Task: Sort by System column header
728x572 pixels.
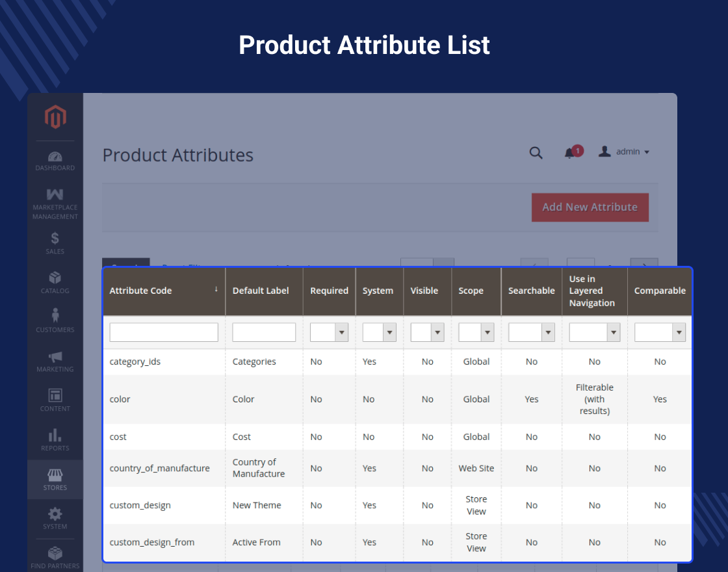Action: 380,291
